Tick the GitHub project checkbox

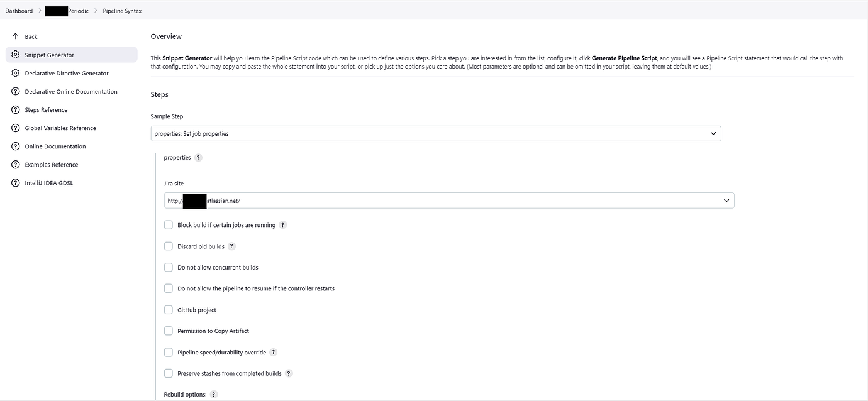tap(169, 310)
